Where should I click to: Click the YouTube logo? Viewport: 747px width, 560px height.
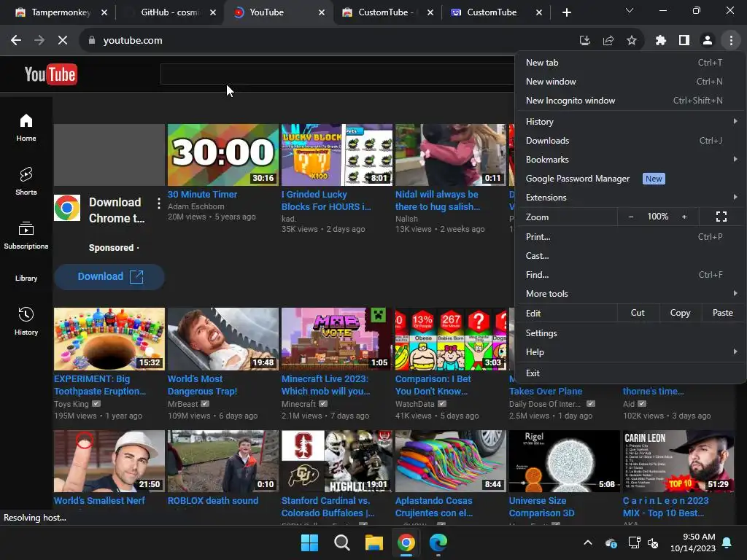(50, 74)
